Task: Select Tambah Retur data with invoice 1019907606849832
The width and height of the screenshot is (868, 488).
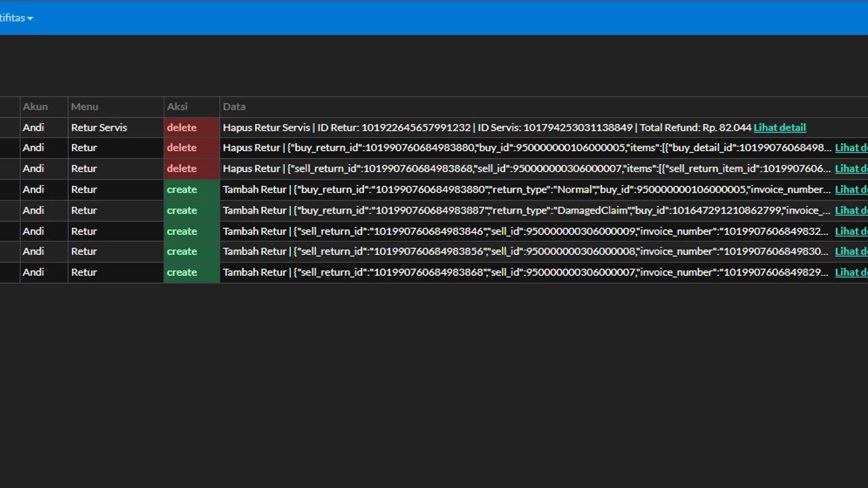Action: [x=526, y=231]
